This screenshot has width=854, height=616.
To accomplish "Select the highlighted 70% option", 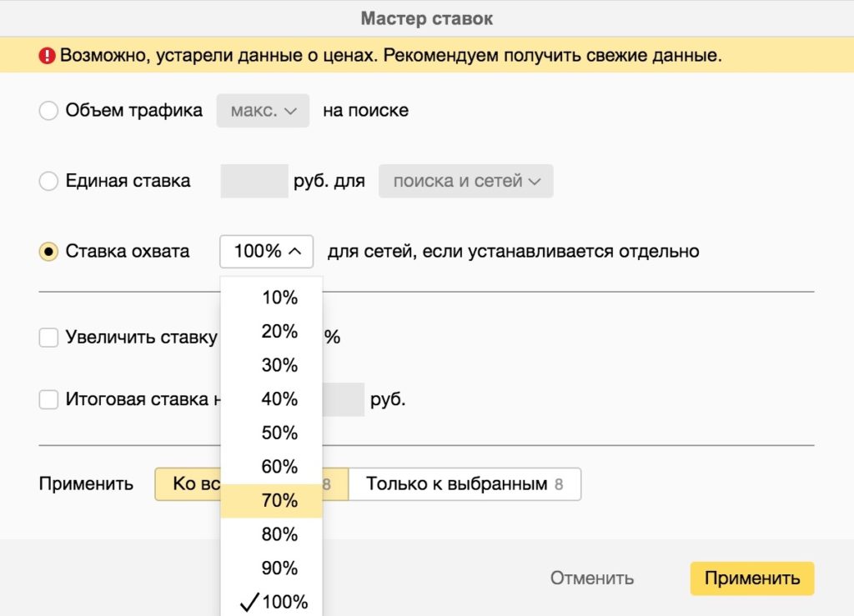I will pos(279,501).
